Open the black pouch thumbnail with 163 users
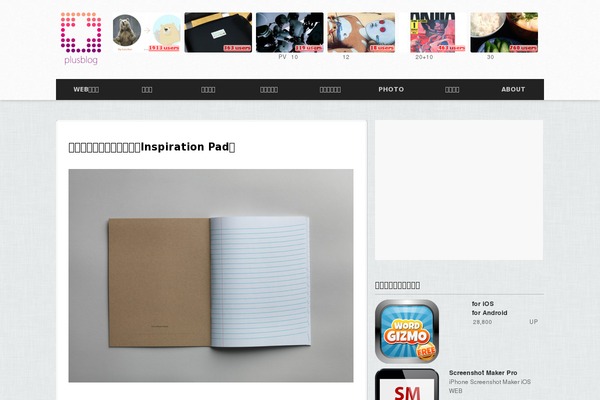 point(218,33)
